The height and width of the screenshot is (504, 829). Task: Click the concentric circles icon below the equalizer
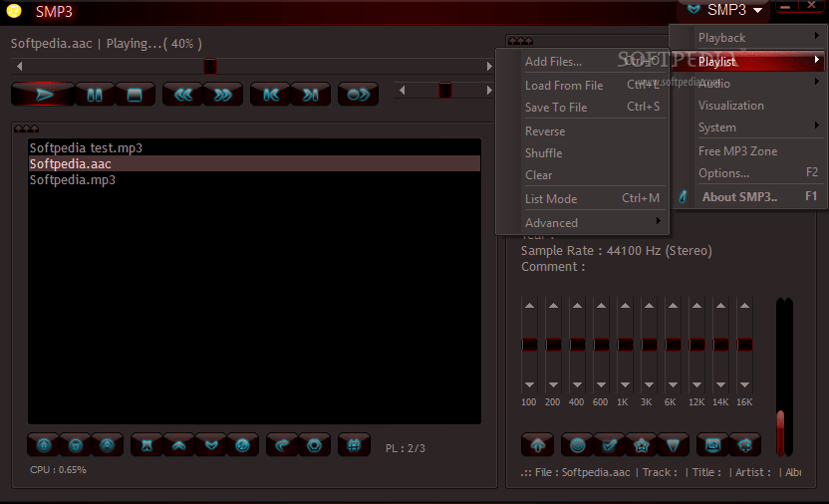pyautogui.click(x=577, y=445)
